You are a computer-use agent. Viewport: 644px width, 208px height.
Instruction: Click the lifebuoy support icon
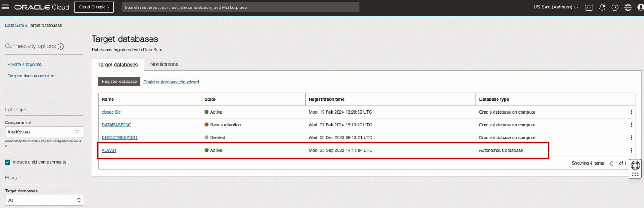tap(636, 165)
